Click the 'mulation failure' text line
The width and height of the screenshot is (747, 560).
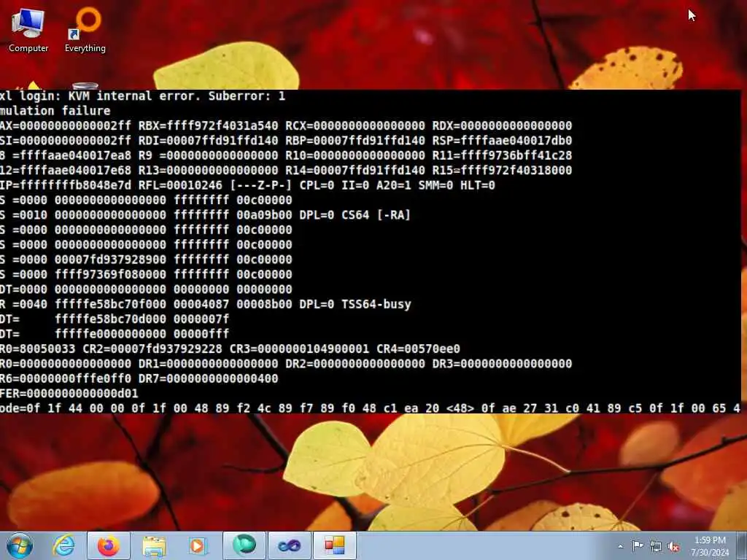[55, 111]
